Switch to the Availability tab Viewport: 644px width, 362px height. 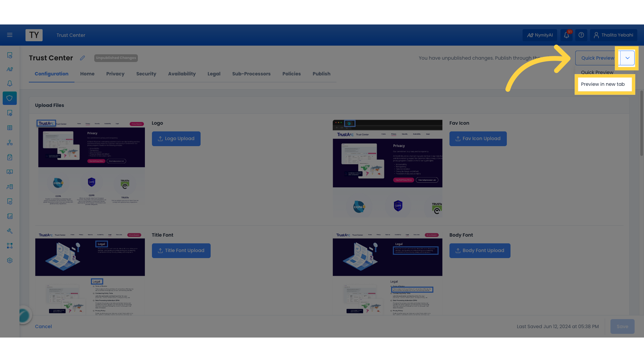[182, 74]
